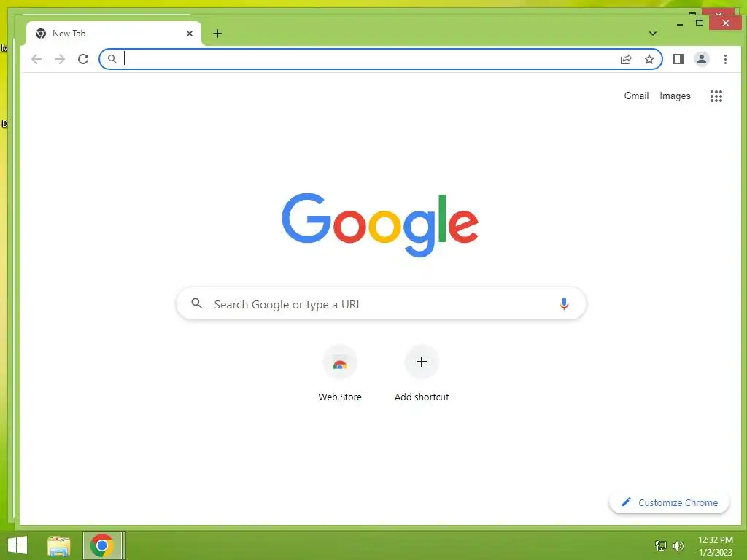The width and height of the screenshot is (747, 560).
Task: Open a new tab with plus button
Action: point(217,34)
